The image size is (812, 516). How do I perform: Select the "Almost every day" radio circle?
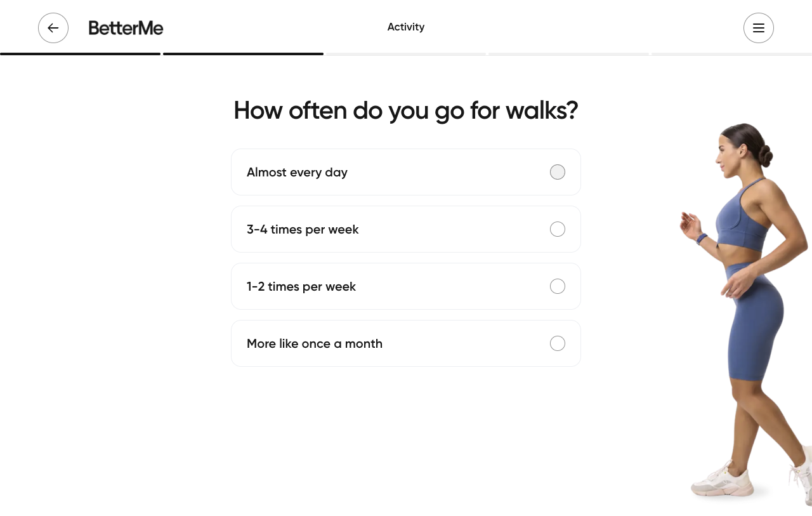[558, 172]
